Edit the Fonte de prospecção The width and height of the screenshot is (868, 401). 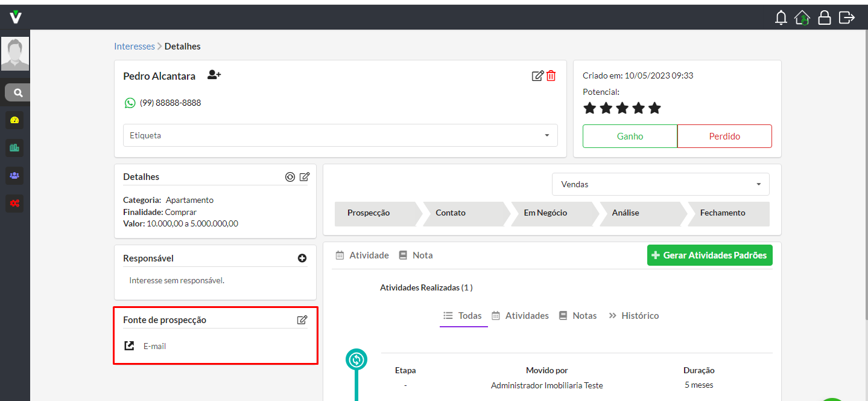click(x=302, y=320)
